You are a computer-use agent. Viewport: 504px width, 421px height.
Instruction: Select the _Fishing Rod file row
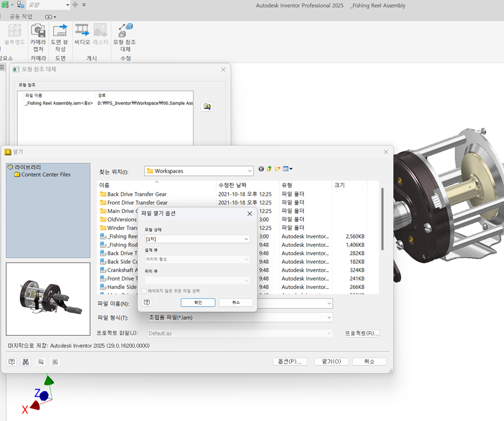(119, 245)
